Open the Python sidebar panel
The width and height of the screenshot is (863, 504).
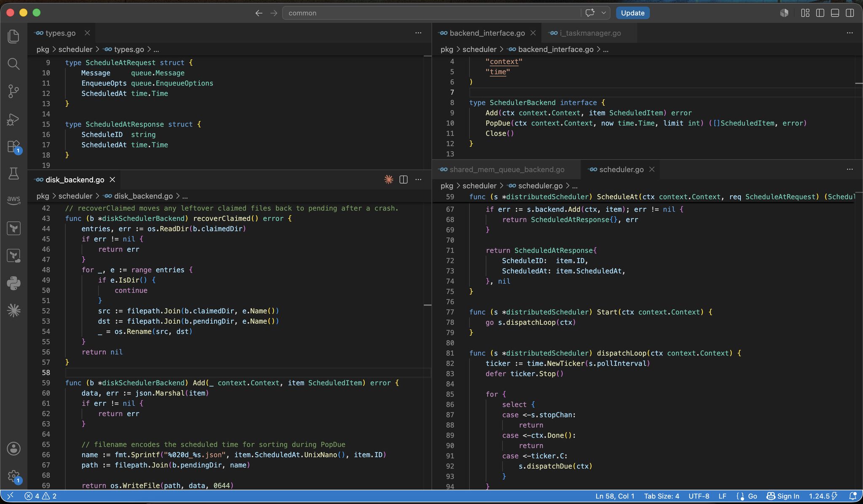(x=13, y=283)
